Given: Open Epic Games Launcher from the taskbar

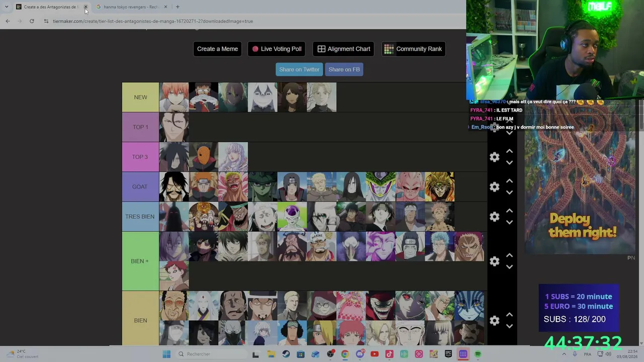Looking at the screenshot, I should click(x=448, y=354).
